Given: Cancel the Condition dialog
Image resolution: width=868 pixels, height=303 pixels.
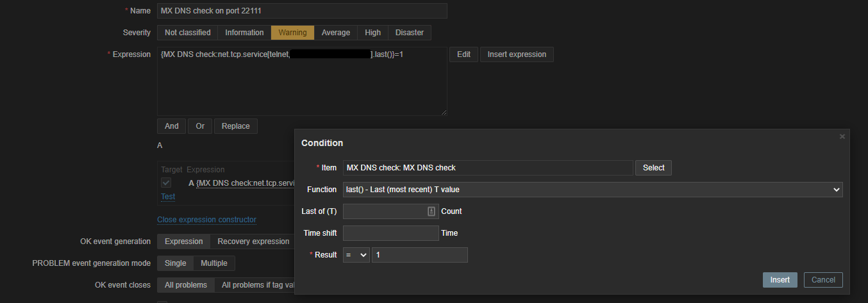Looking at the screenshot, I should coord(823,280).
